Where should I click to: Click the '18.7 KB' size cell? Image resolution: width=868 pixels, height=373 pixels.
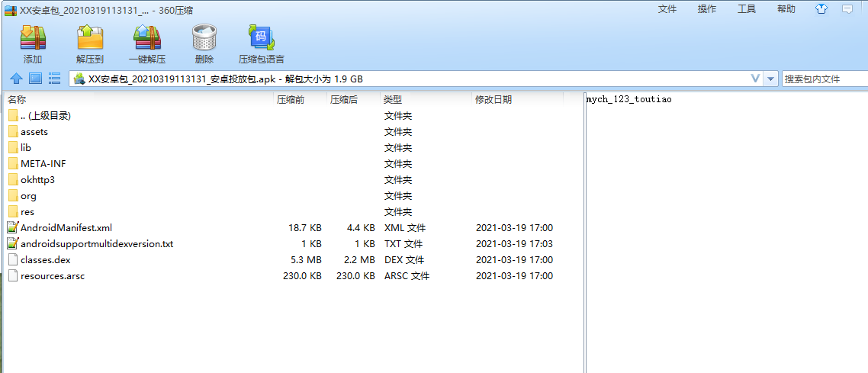pos(305,228)
